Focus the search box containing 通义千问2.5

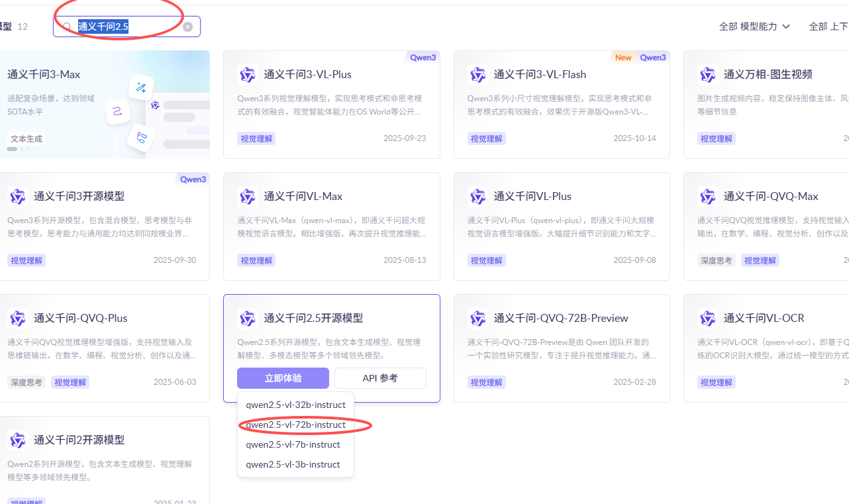click(126, 26)
